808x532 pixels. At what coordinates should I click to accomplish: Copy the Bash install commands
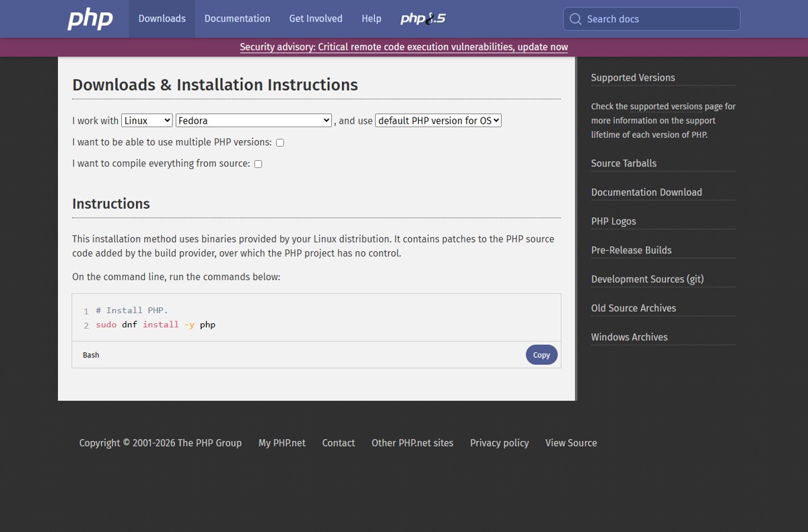pos(541,355)
